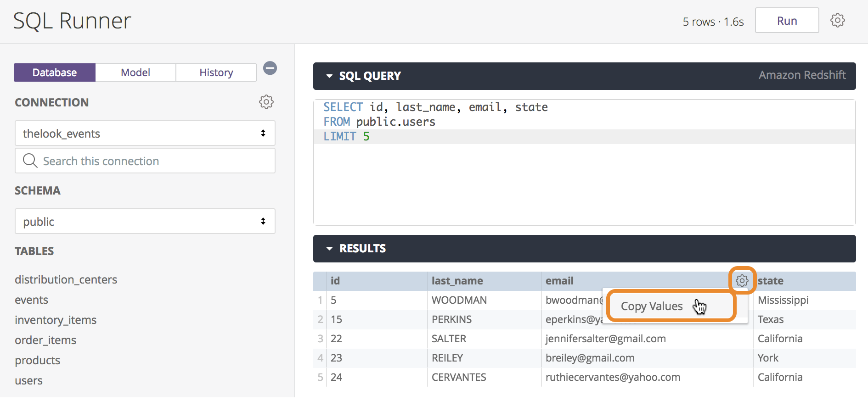This screenshot has width=868, height=412.
Task: Open the public schema dropdown
Action: pos(145,222)
